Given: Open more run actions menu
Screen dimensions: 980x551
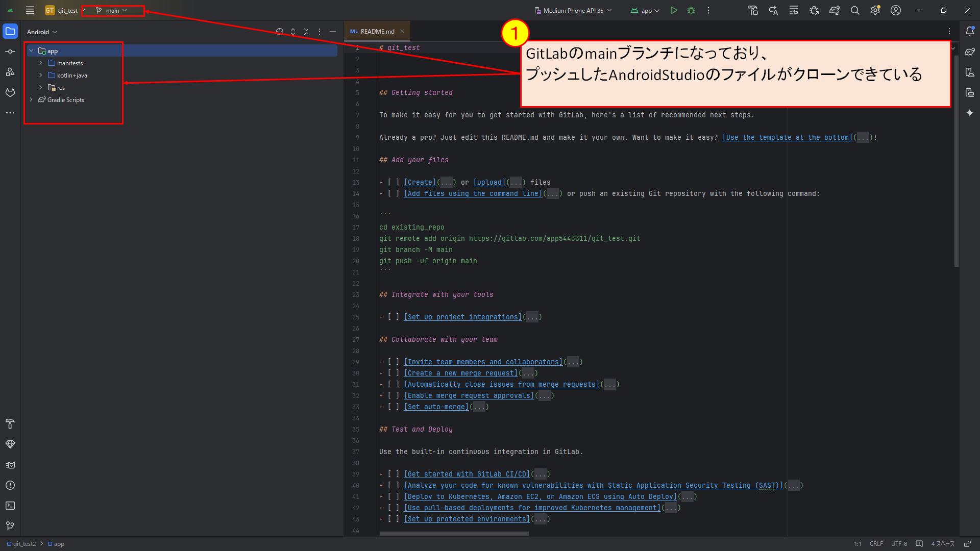Looking at the screenshot, I should tap(708, 10).
